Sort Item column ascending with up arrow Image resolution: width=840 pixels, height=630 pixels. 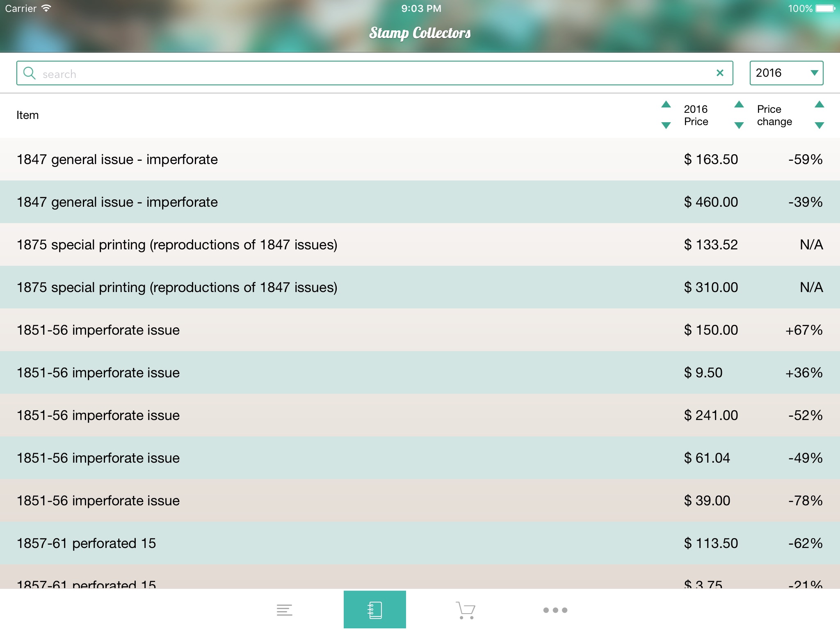(666, 105)
